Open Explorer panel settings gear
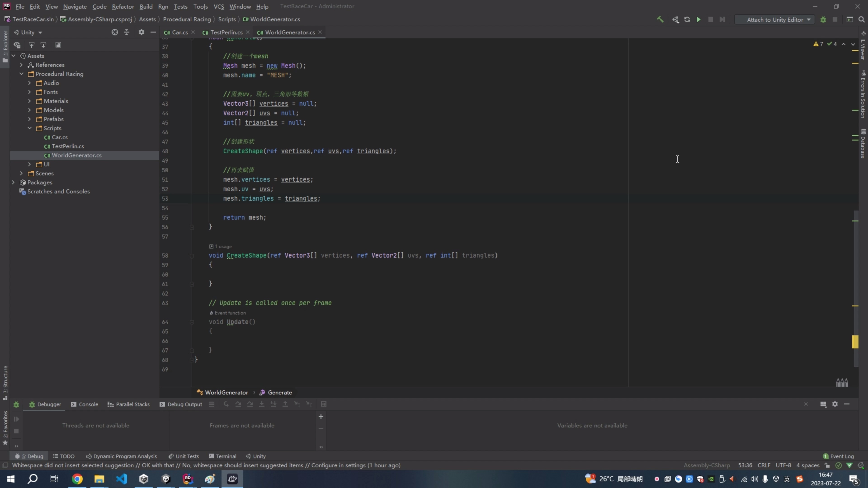Image resolution: width=868 pixels, height=488 pixels. pyautogui.click(x=141, y=32)
